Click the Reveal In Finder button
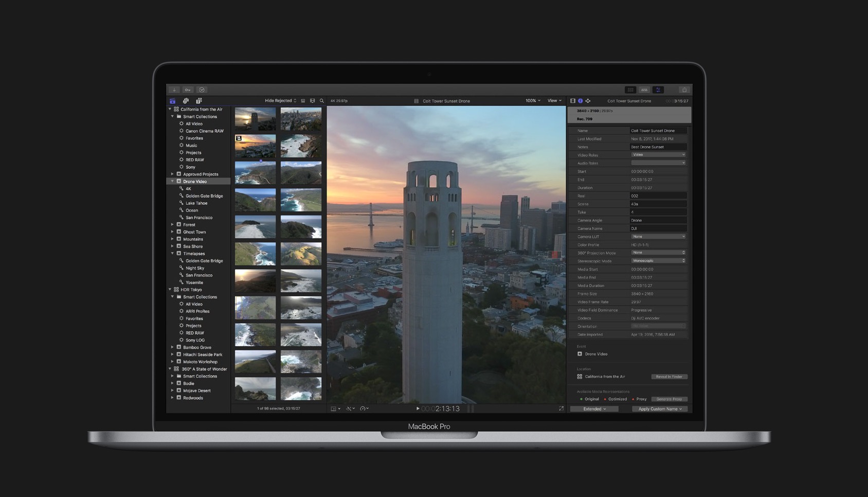The width and height of the screenshot is (868, 497). (669, 376)
